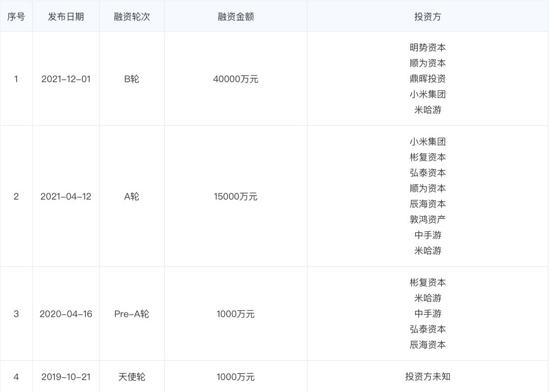The image size is (549, 392).
Task: Click the 发布日期 column header
Action: click(x=66, y=16)
